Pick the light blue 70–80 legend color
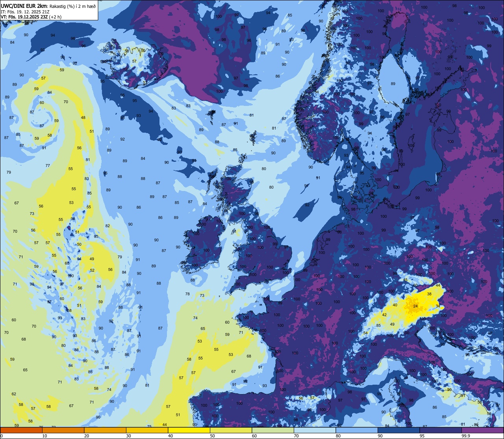Screen dimensions: 504x439 coord(315,430)
